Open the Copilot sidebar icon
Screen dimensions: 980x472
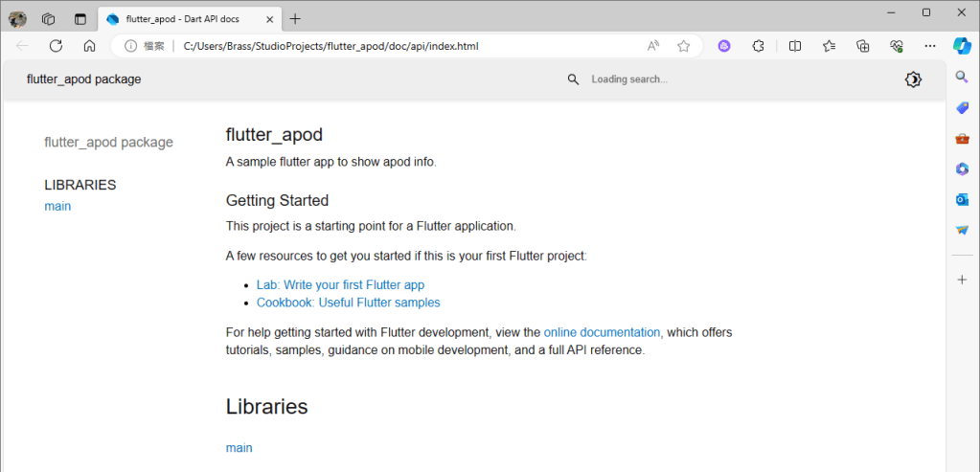tap(962, 45)
